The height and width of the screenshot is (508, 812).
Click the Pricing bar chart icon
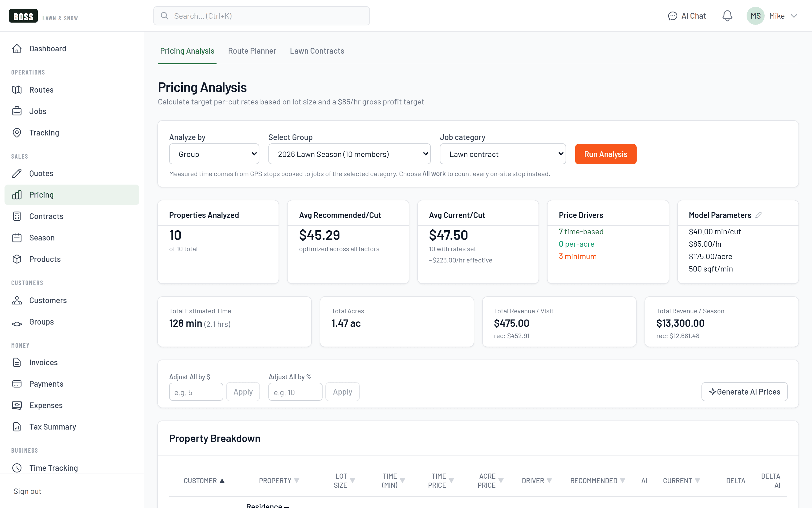coord(17,195)
